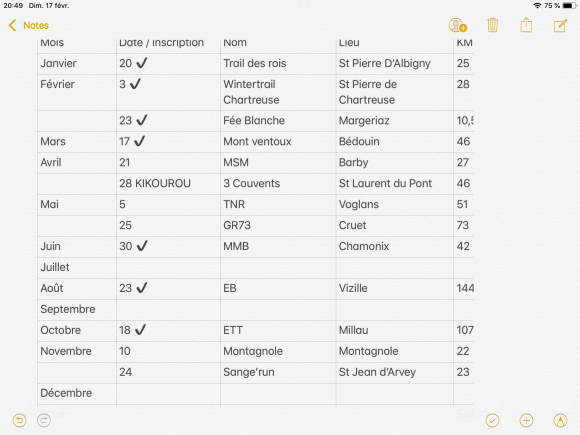Add a checklist with the checkmark icon
The height and width of the screenshot is (435, 580).
pos(492,421)
